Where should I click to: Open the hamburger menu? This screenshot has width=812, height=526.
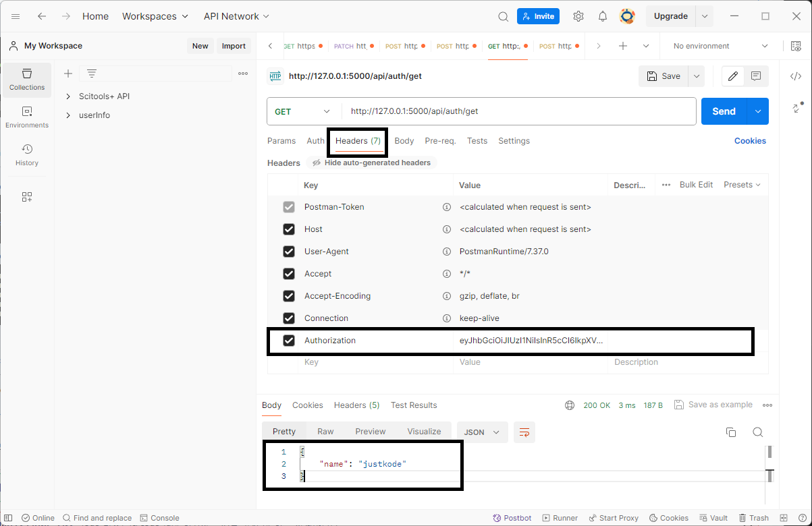[16, 16]
